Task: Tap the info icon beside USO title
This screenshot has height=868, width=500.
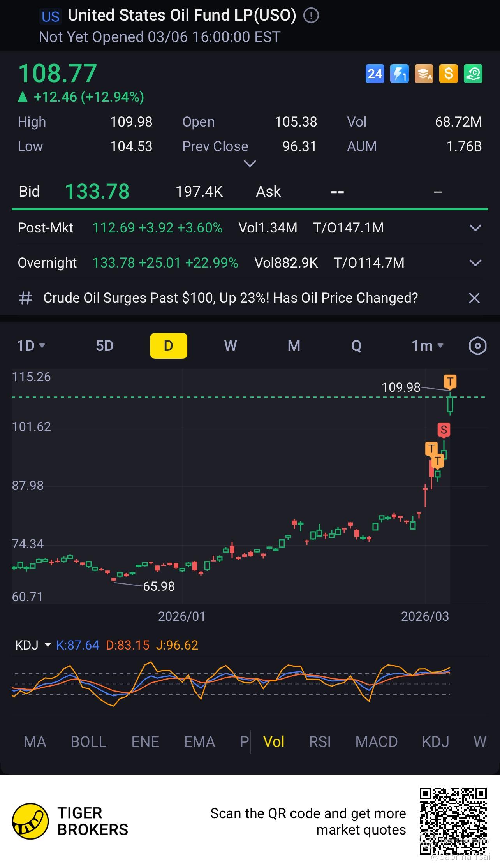Action: click(311, 16)
